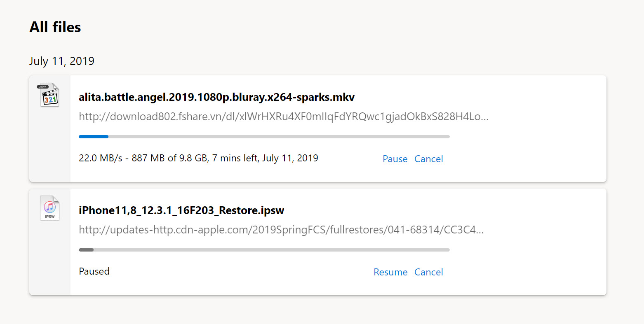The height and width of the screenshot is (324, 644).
Task: Pause the alita.battle.angel download
Action: tap(395, 159)
